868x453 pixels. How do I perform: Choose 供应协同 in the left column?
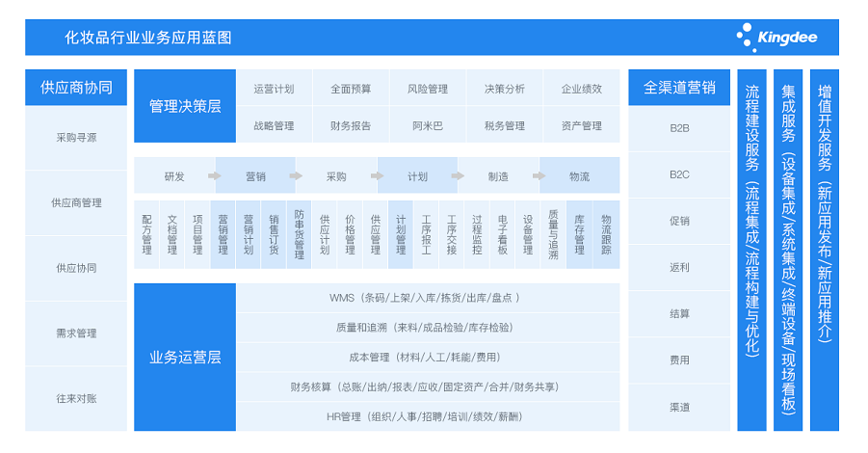pyautogui.click(x=76, y=268)
